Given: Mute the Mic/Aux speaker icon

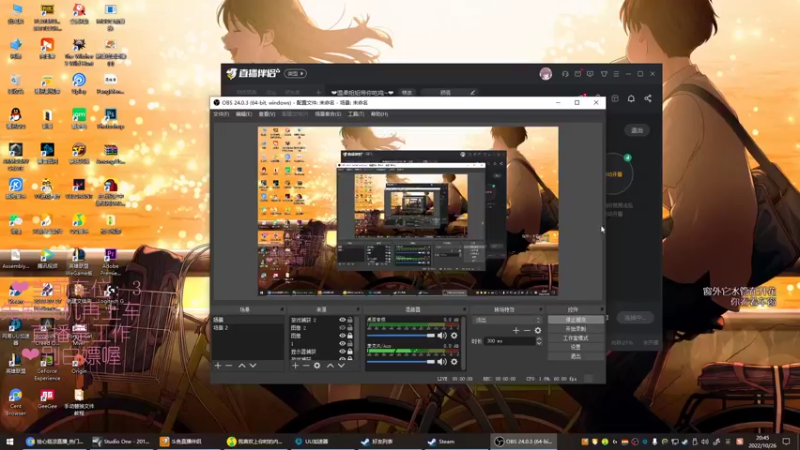Looking at the screenshot, I should (442, 362).
